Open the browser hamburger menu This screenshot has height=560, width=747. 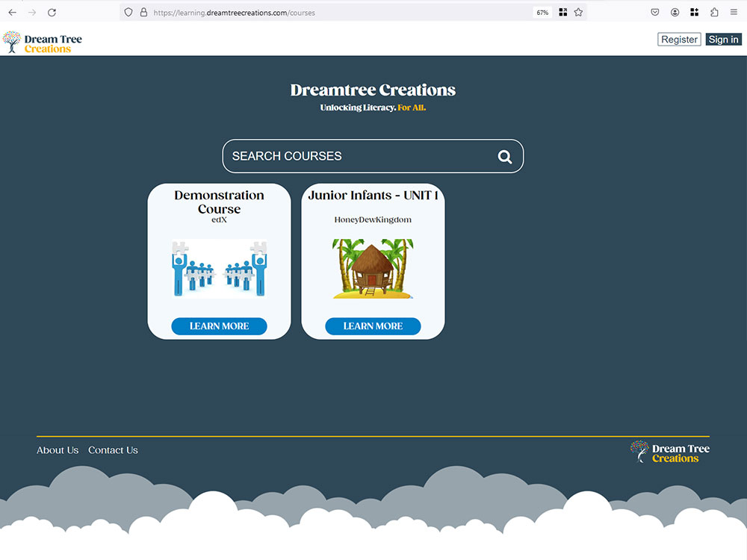(x=733, y=12)
